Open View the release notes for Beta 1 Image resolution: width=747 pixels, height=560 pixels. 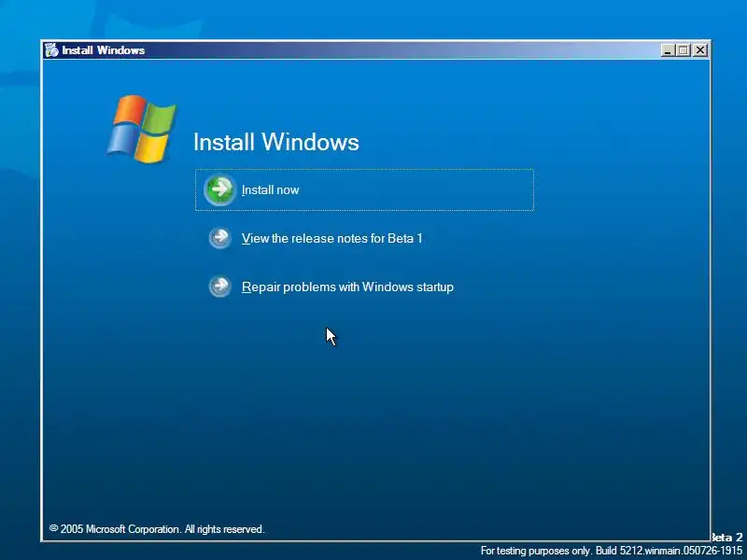332,238
